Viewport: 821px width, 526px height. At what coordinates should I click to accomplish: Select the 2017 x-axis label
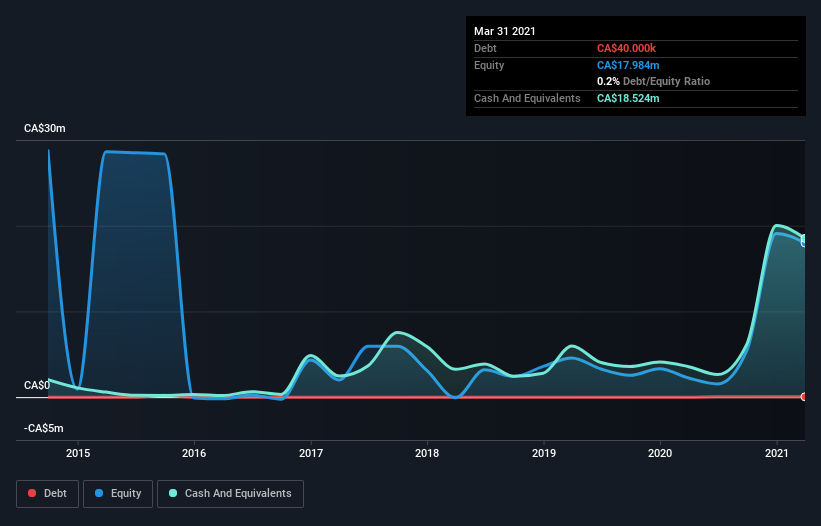[x=311, y=453]
